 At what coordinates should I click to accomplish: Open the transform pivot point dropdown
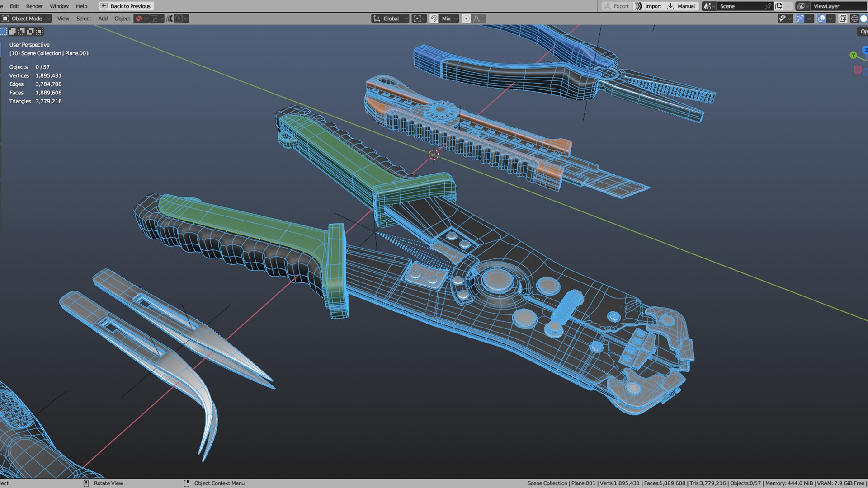click(419, 19)
